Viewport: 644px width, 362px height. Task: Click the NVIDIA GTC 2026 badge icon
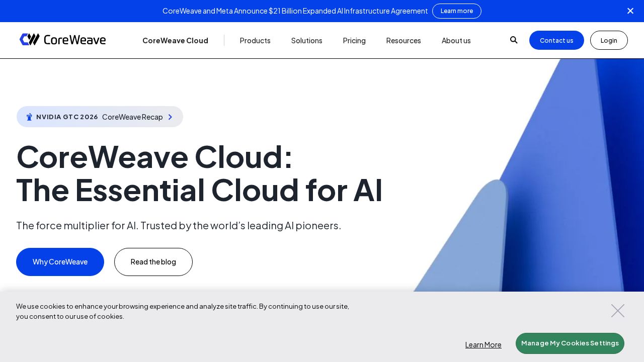[29, 117]
